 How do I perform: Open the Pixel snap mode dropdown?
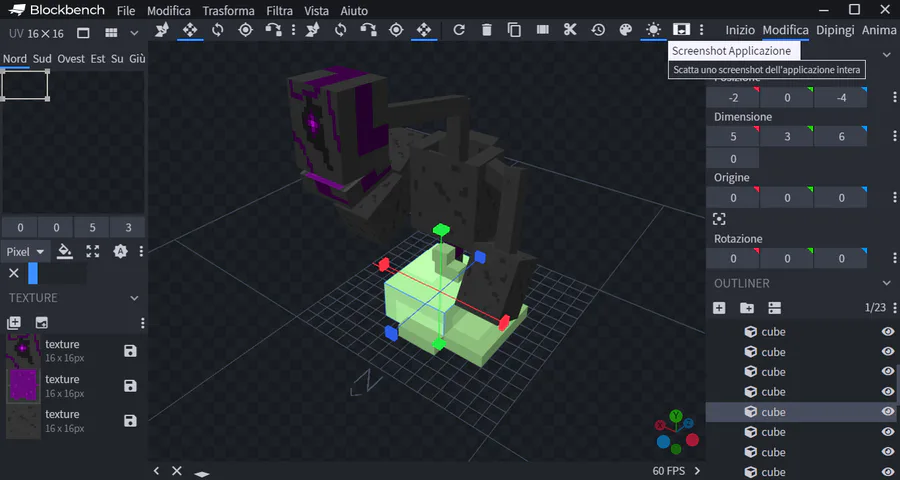(x=25, y=251)
